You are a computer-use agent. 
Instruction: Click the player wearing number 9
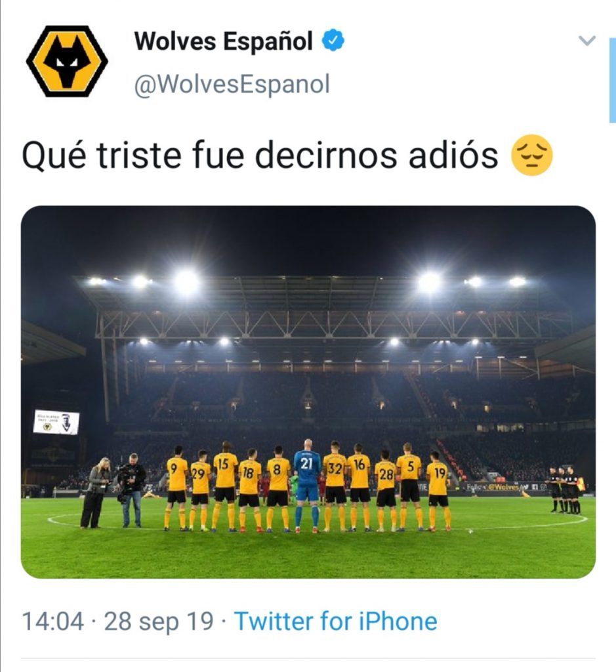pos(177,488)
